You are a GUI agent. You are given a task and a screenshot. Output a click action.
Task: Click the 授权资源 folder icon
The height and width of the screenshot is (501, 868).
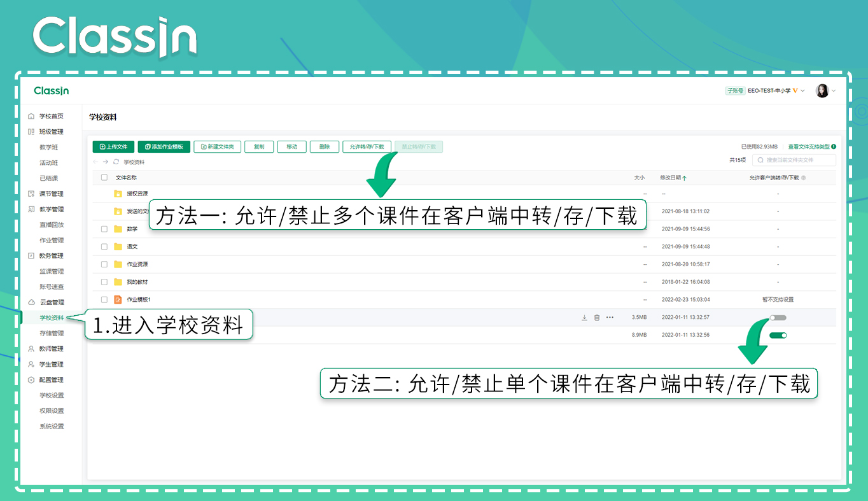click(x=118, y=194)
